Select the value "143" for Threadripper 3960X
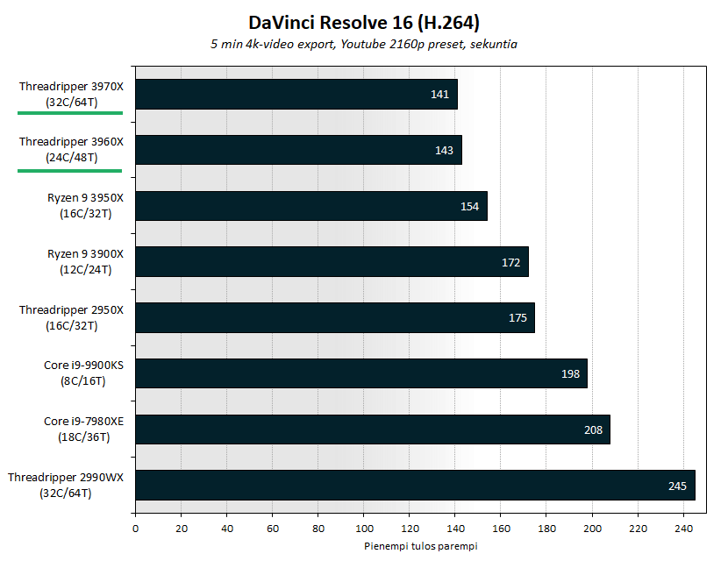Screen dimensions: 728x568 [x=444, y=151]
